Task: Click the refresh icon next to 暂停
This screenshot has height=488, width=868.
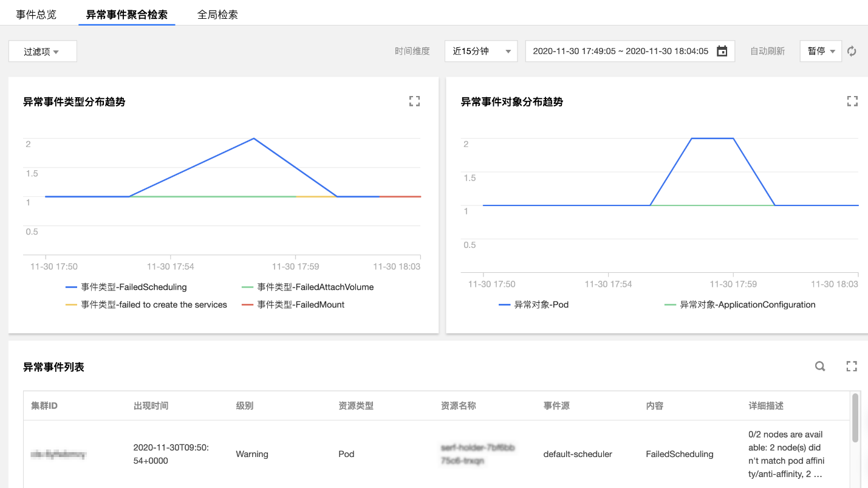Action: (x=852, y=52)
